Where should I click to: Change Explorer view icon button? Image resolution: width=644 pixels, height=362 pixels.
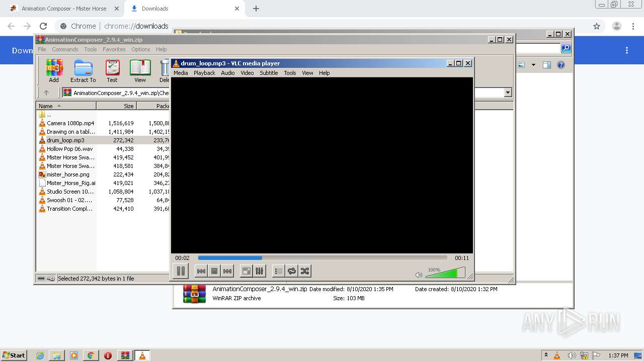(522, 65)
